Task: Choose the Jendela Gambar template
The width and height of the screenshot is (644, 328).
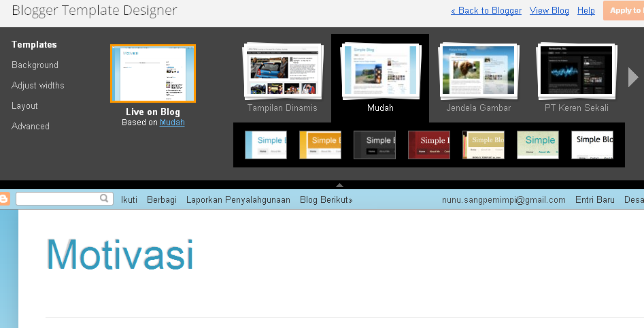Action: click(x=479, y=72)
